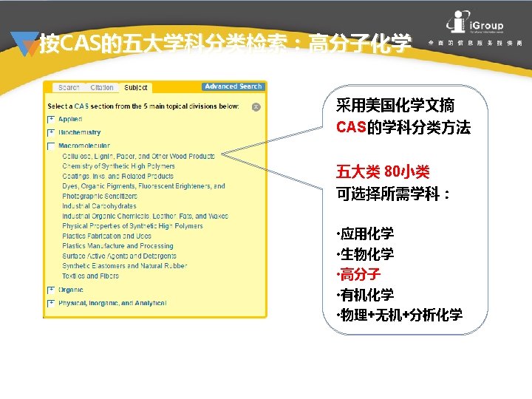Screen dimensions: 532x399
Task: Select Industrial Organic Chemicals, Leather, Fats, and Waxes
Action: coord(146,216)
